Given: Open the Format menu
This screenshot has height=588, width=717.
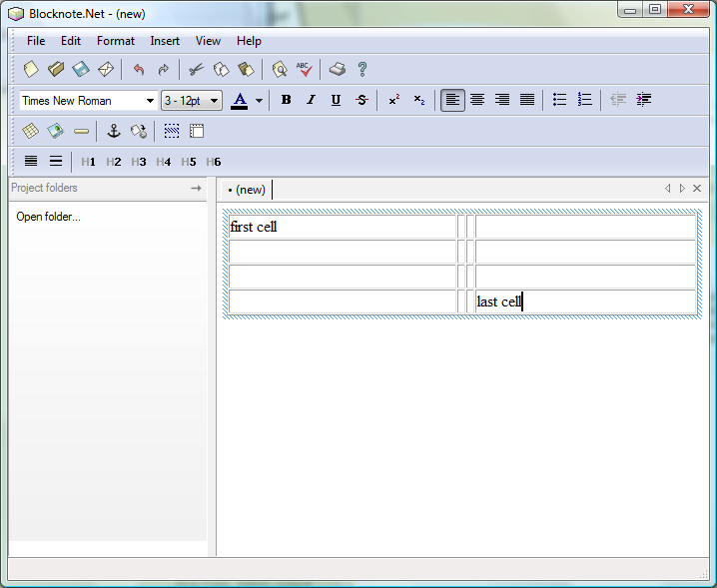Looking at the screenshot, I should (x=116, y=41).
